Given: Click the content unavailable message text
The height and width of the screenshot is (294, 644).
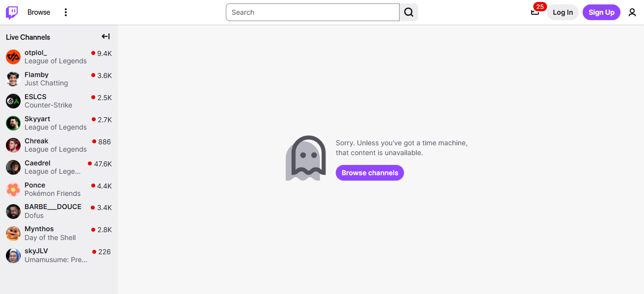Looking at the screenshot, I should 402,148.
